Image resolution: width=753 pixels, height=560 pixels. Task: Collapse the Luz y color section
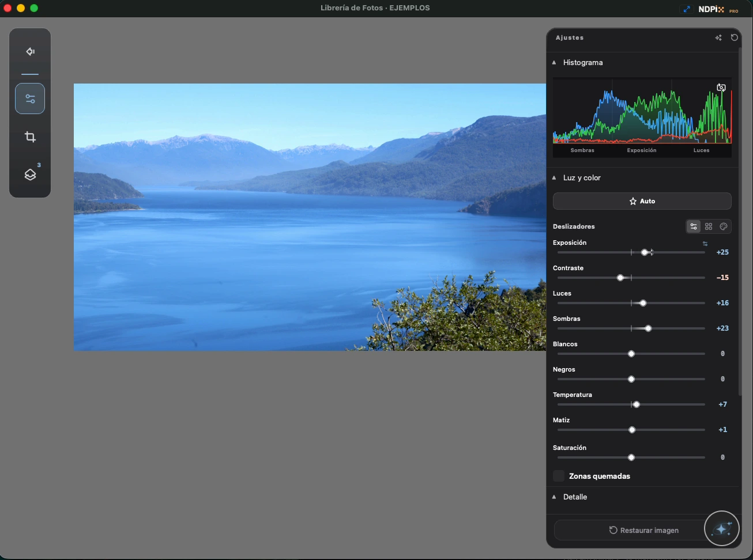coord(554,177)
